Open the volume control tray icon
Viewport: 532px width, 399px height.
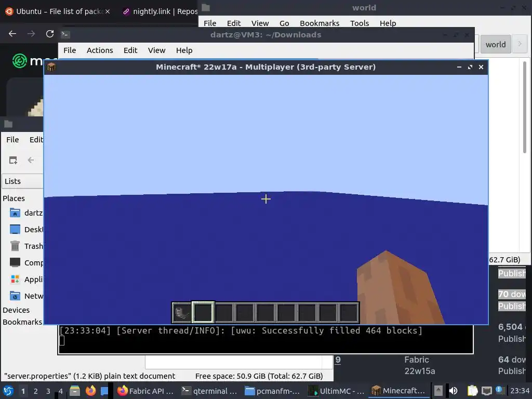pos(453,391)
